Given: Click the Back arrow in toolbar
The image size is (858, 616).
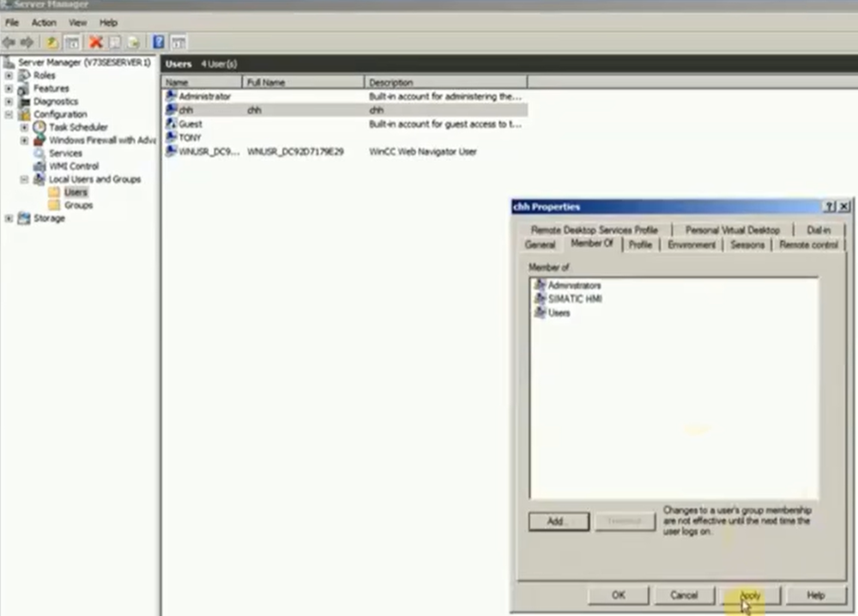Looking at the screenshot, I should (x=9, y=42).
